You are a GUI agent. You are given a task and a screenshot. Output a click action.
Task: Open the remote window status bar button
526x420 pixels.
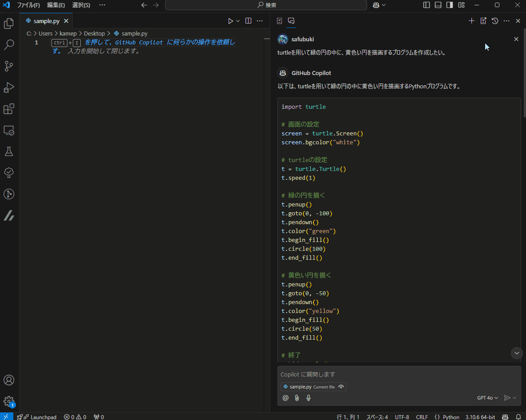pos(6,416)
